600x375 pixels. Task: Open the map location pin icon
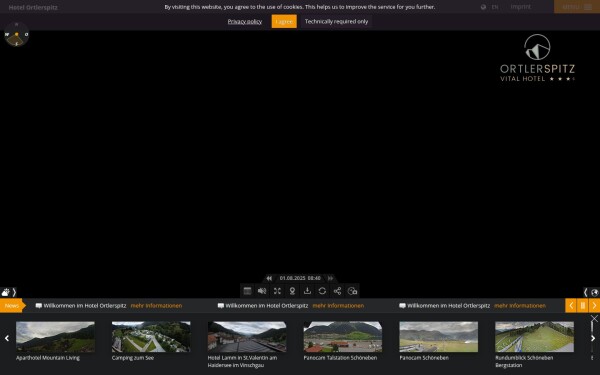(292, 291)
